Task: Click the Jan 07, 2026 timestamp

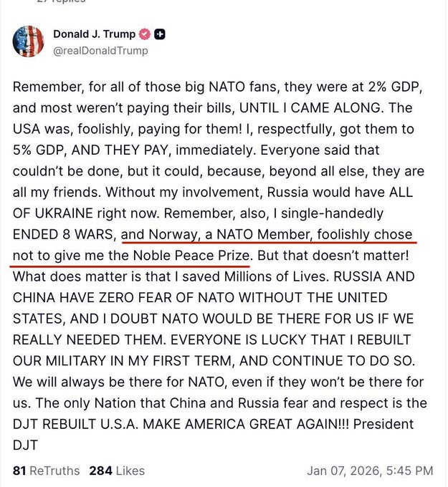Action: (x=370, y=471)
